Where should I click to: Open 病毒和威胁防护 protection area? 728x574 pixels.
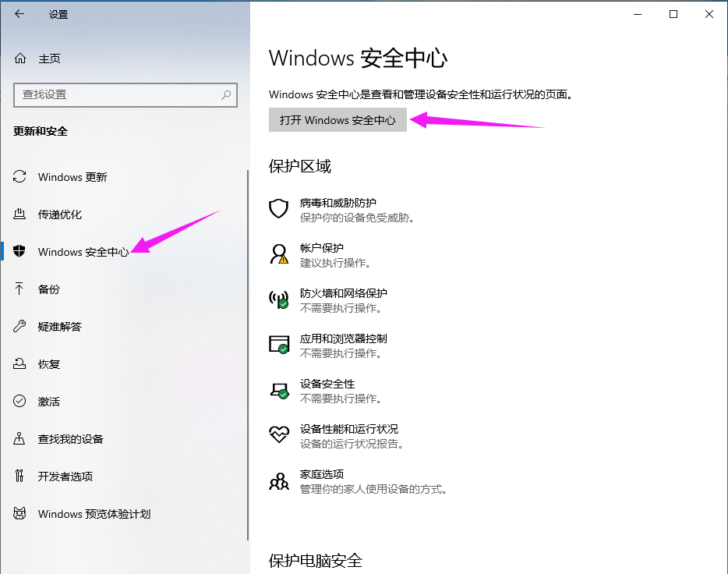pyautogui.click(x=341, y=210)
